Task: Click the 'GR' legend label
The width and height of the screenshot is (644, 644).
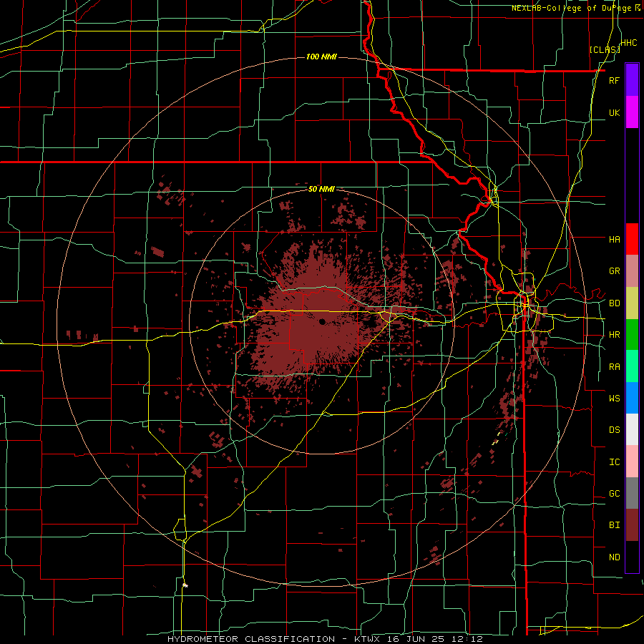Action: [614, 271]
